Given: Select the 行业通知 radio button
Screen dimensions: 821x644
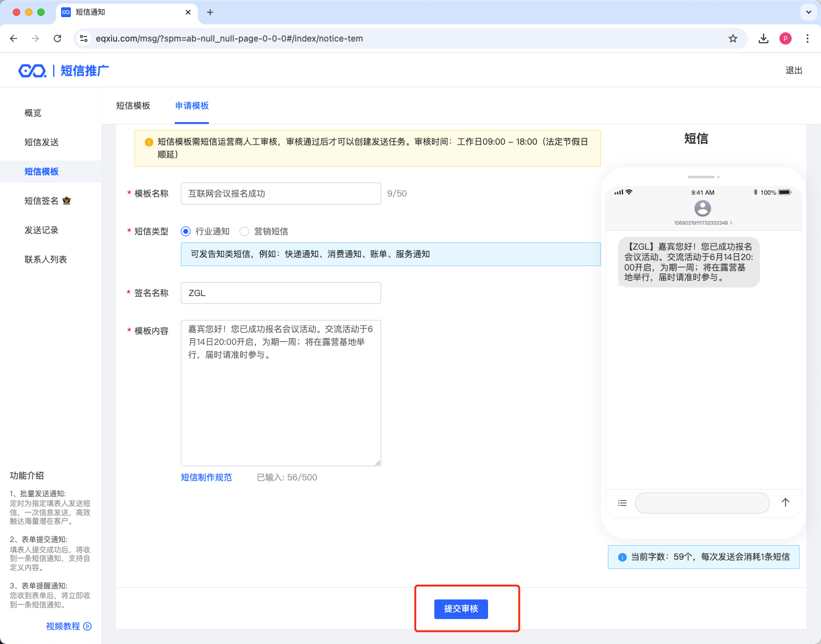Looking at the screenshot, I should (x=186, y=231).
